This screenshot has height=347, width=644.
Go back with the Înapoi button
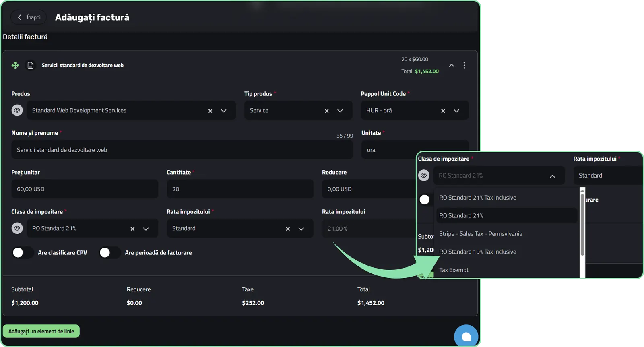(x=29, y=17)
